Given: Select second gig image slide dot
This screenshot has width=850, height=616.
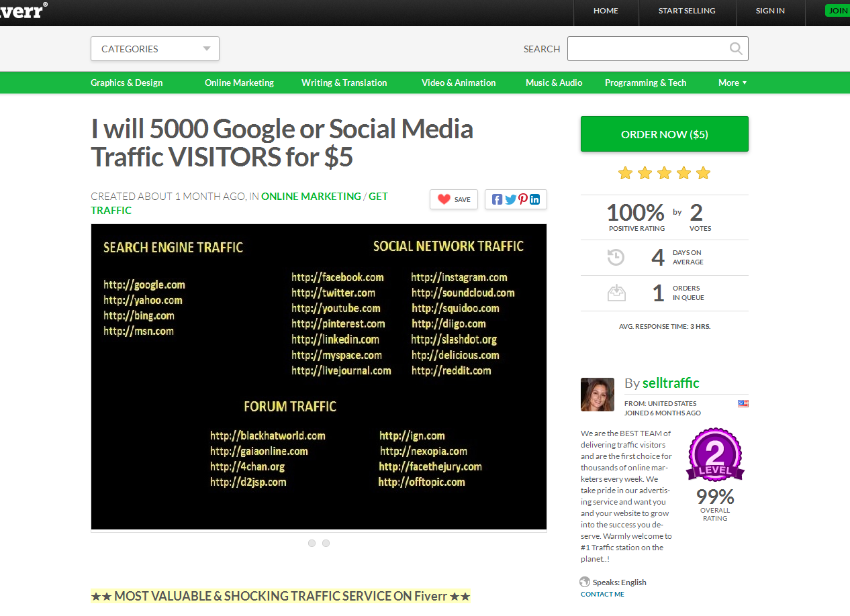Looking at the screenshot, I should [326, 543].
